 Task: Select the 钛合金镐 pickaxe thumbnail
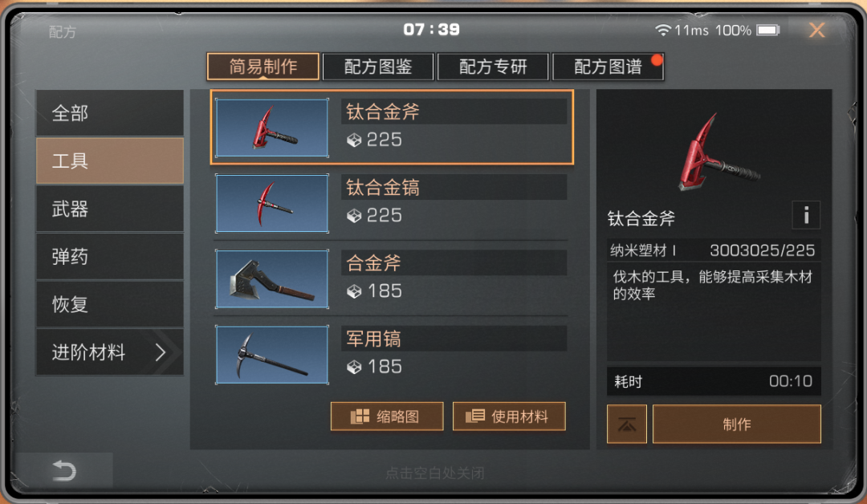point(272,203)
